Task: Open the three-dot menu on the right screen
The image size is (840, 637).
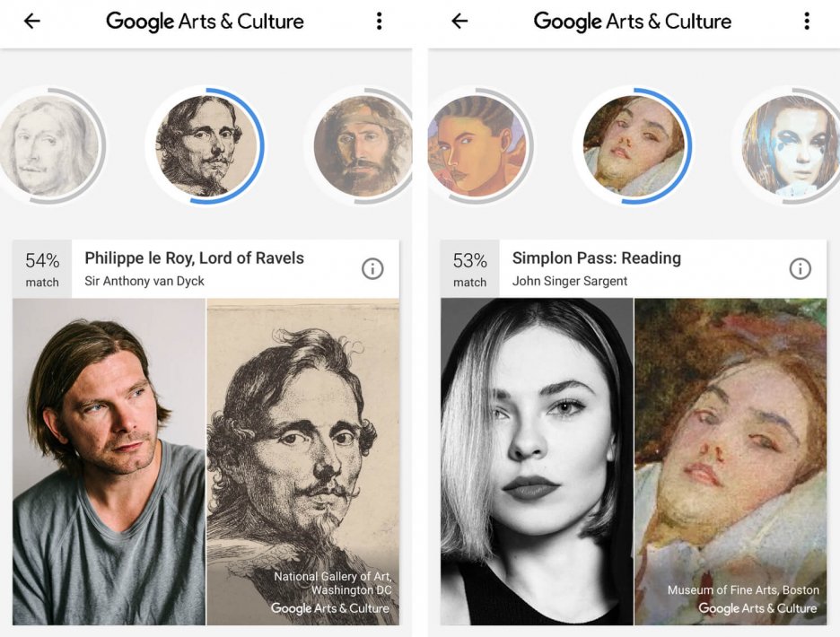Action: tap(807, 21)
